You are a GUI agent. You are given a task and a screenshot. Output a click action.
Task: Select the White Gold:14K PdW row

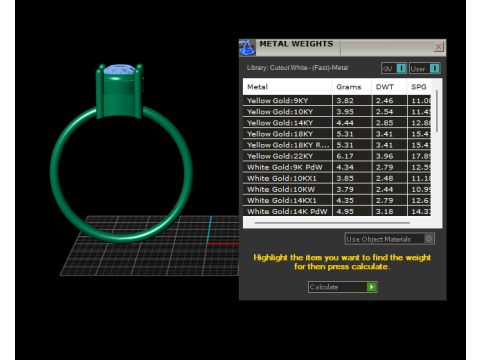point(337,211)
